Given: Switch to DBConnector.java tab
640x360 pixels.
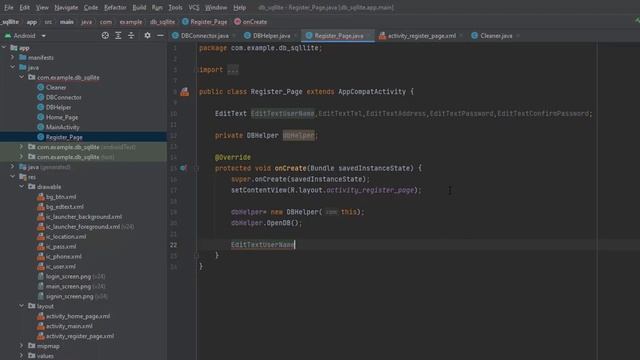Looking at the screenshot, I should (x=204, y=36).
